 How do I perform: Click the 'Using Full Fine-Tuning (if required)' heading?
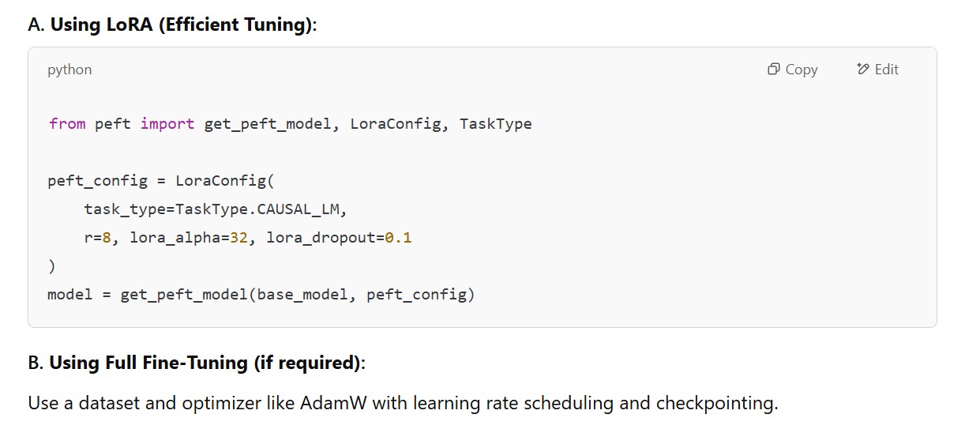[204, 363]
